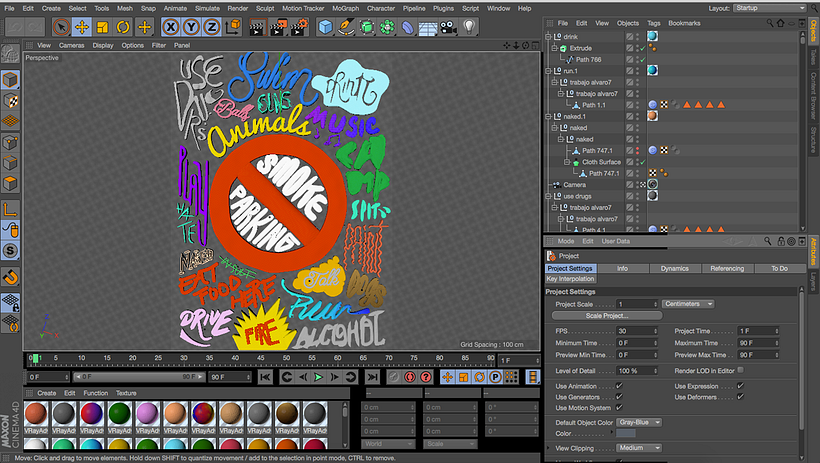This screenshot has height=463, width=820.
Task: Open the File menu
Action: [9, 8]
